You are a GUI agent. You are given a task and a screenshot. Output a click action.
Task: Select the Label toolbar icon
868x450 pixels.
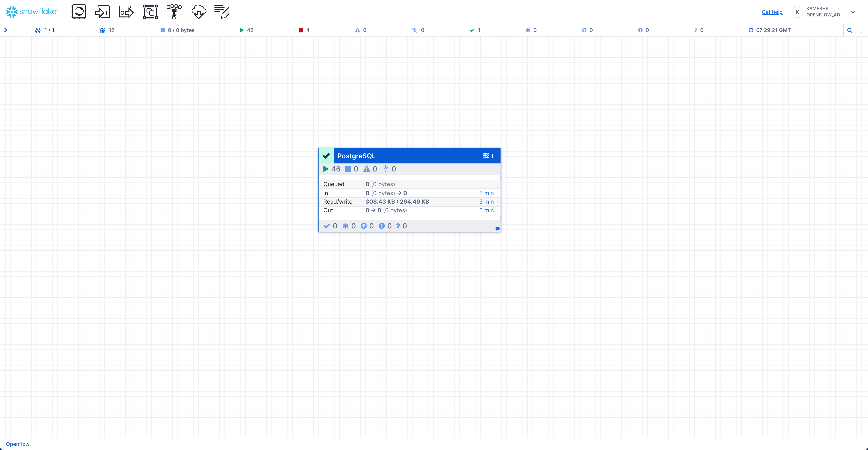[x=222, y=12]
